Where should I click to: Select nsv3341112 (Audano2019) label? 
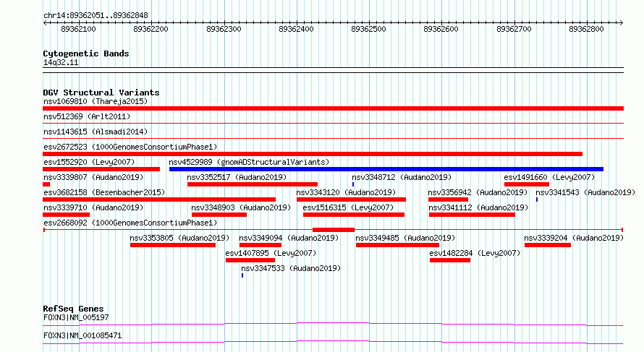tap(478, 207)
